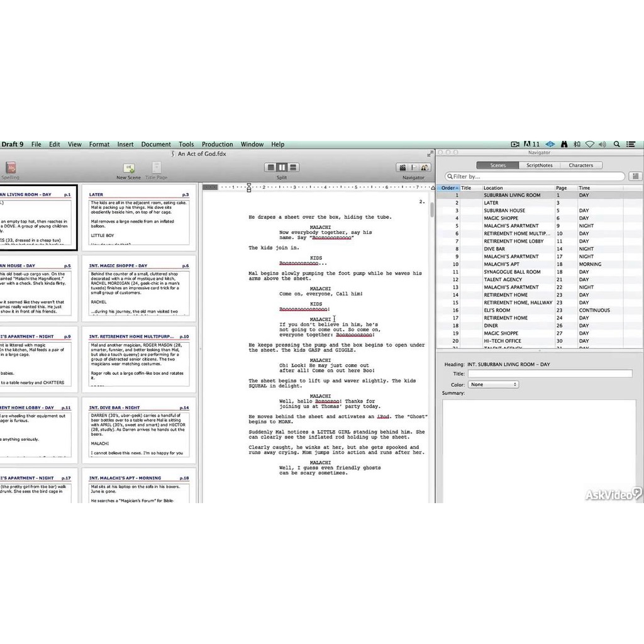
Task: Open the Adobe menu bar icon
Action: [x=528, y=144]
